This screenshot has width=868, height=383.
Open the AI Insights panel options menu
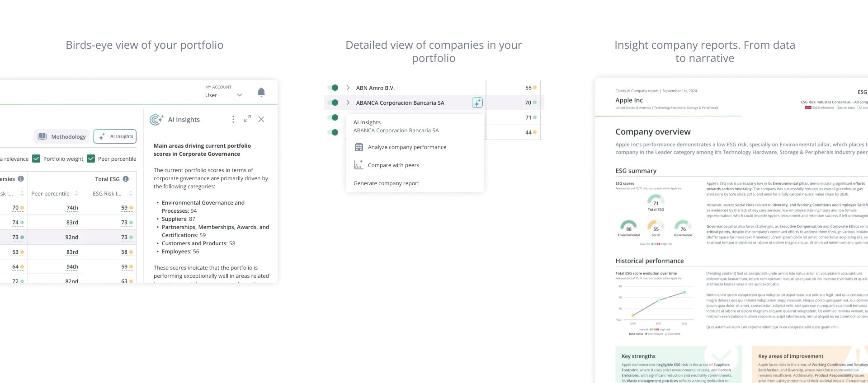[233, 119]
